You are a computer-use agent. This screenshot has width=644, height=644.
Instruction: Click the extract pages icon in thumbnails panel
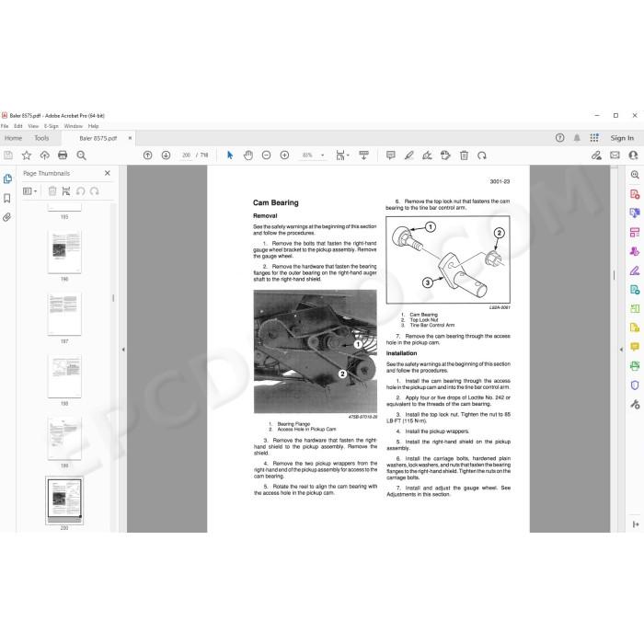[66, 191]
